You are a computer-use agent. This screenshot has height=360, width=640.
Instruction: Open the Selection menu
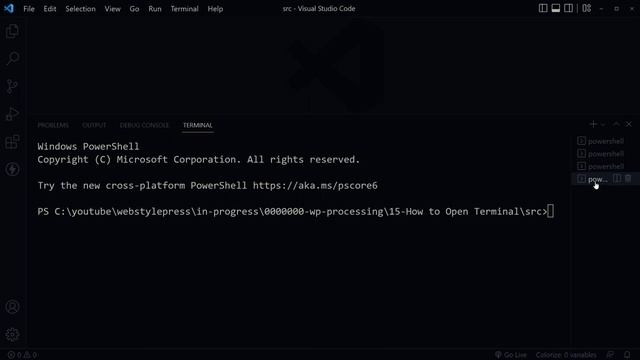[x=80, y=9]
